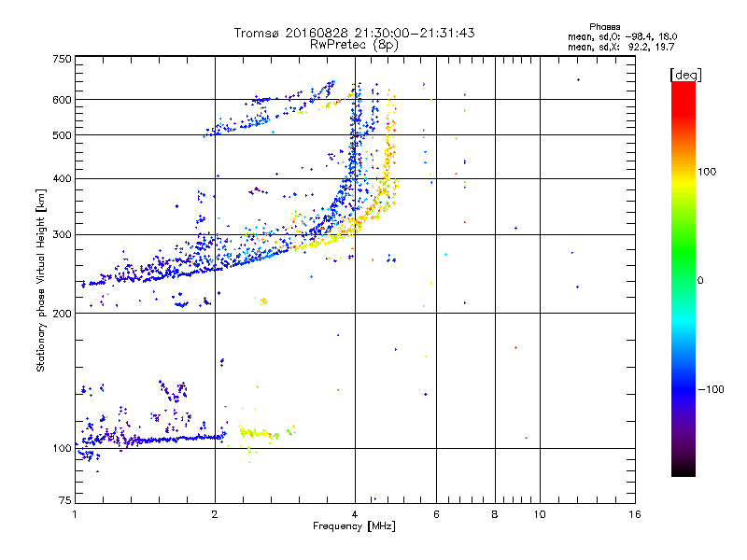Click 'Stationary phase Virtual Height [km]' axis label
This screenshot has height=560, width=747.
pos(41,280)
